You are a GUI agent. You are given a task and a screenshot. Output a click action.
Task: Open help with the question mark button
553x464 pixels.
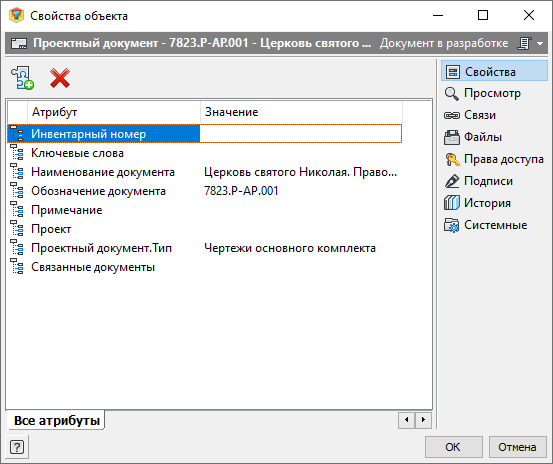tap(17, 447)
